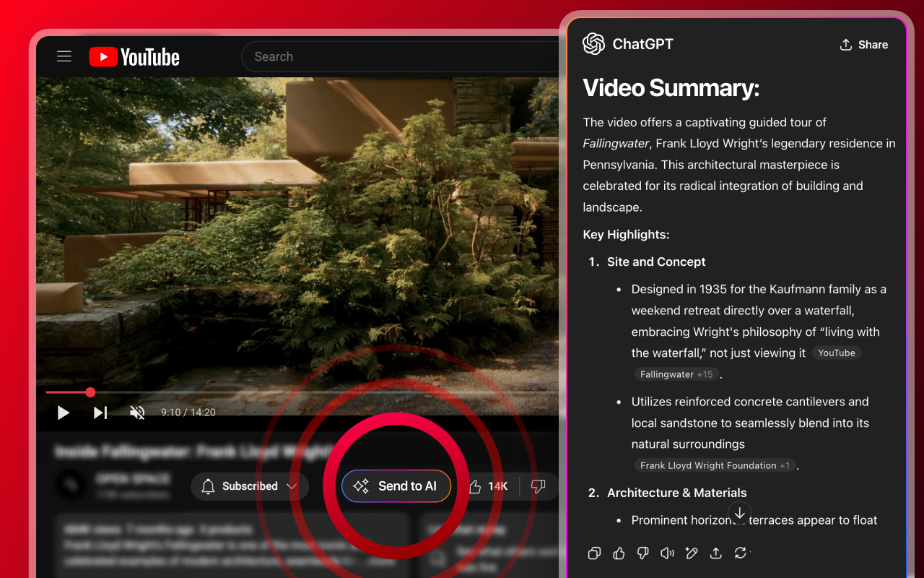Mark the ChatGPT response as good
Image resolution: width=924 pixels, height=578 pixels.
click(619, 553)
